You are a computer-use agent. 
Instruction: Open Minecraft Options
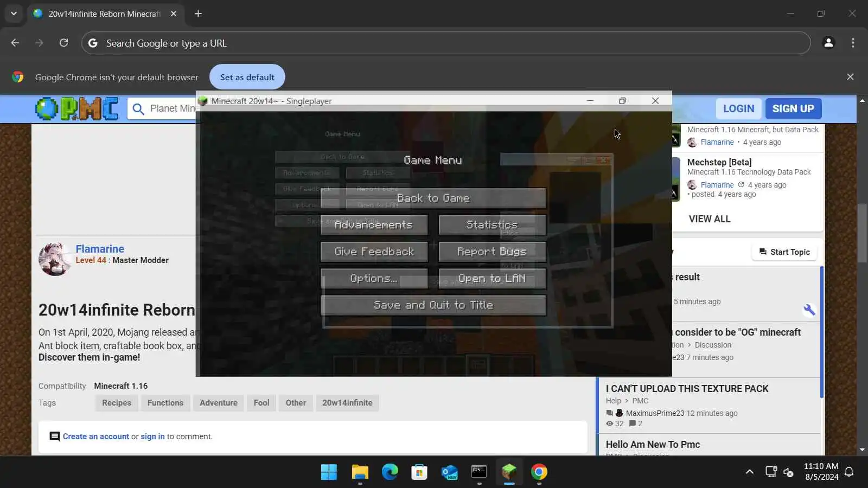[x=374, y=278]
